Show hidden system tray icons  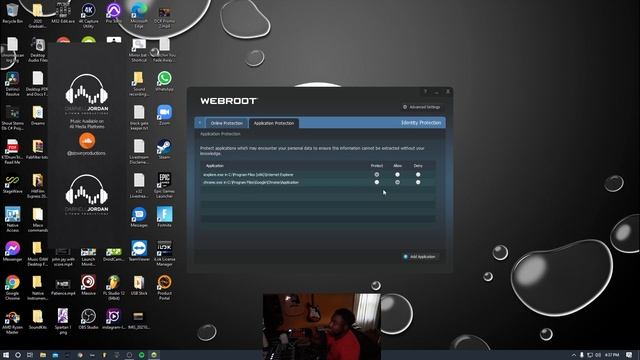(573, 355)
